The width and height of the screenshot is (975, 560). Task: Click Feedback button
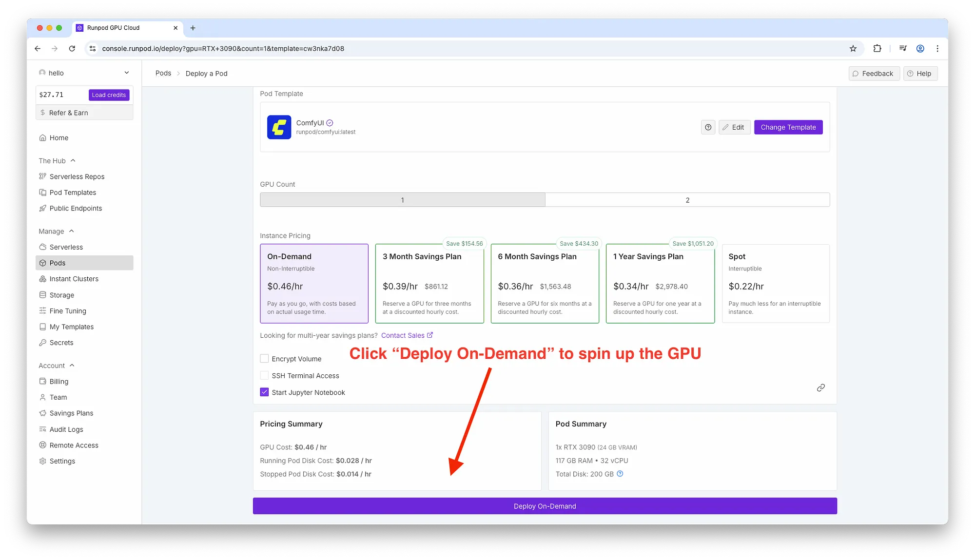point(874,74)
